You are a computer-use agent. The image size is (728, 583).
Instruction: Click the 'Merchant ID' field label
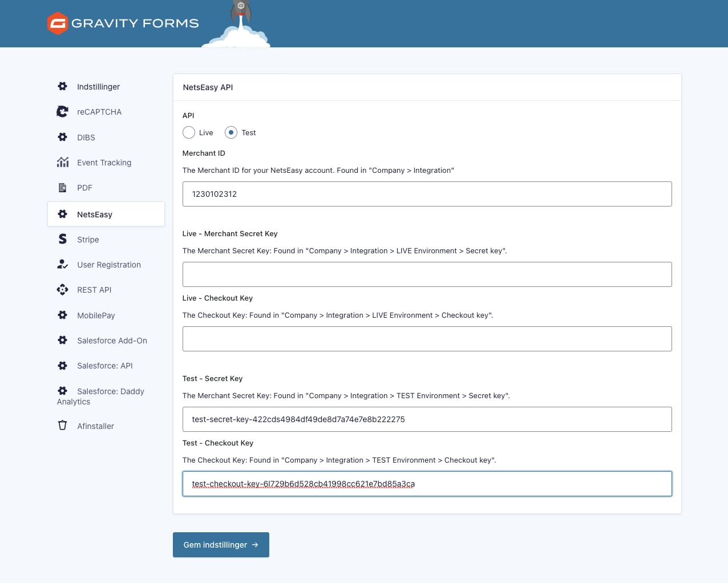(x=204, y=153)
